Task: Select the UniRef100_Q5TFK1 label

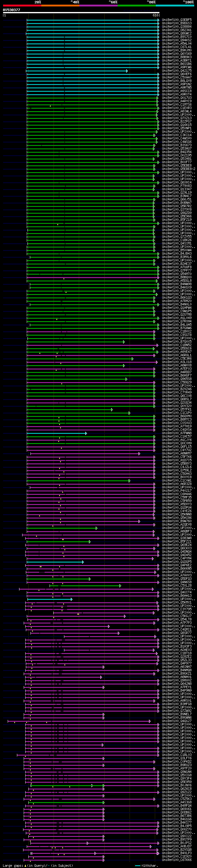Action: (177, 410)
